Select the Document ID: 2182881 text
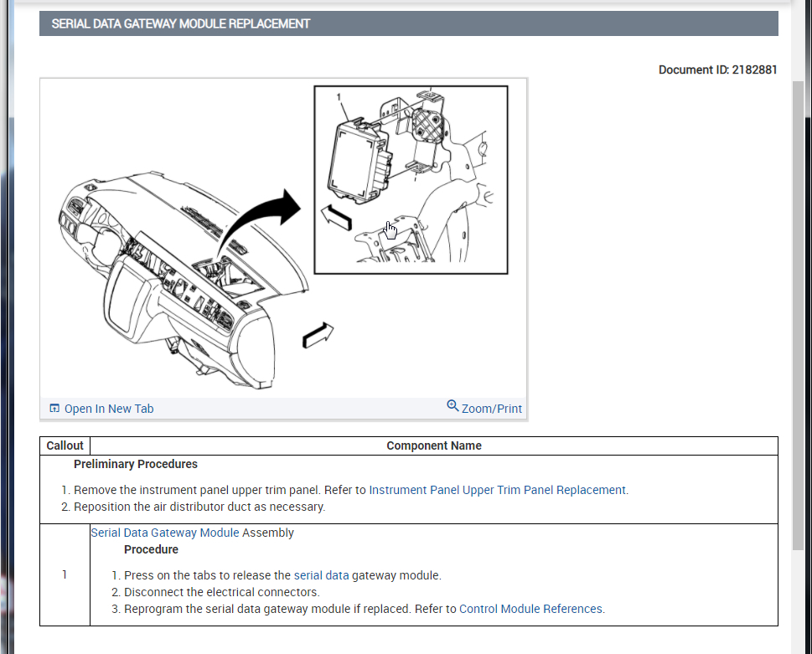 [717, 70]
